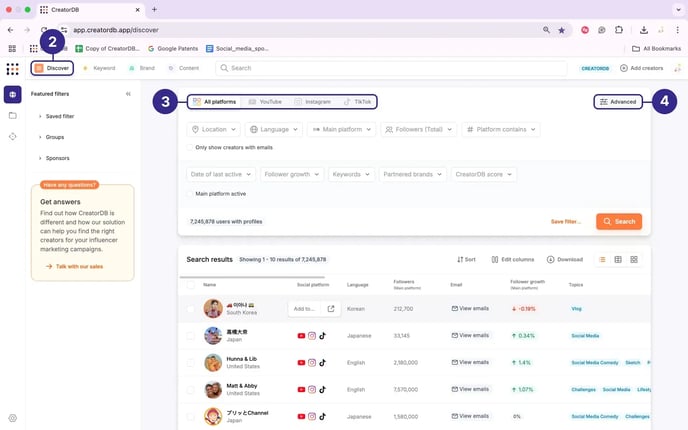
Task: Go to the Discover tab
Action: coord(52,68)
